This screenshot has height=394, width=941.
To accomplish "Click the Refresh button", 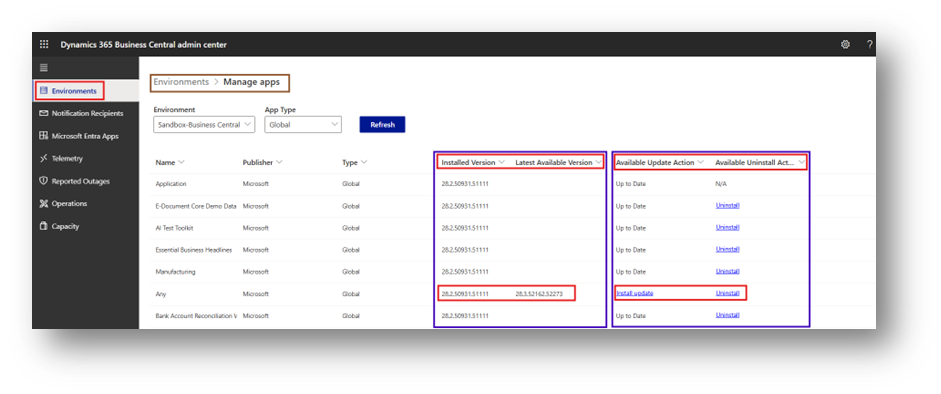I will pos(382,125).
